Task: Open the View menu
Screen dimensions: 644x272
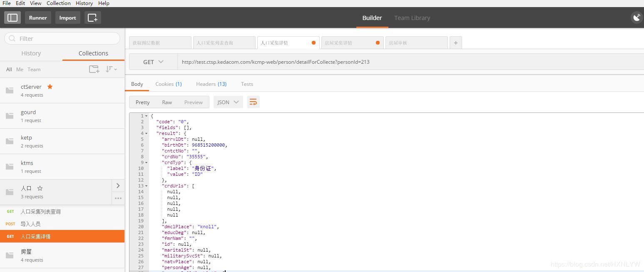Action: (x=36, y=3)
